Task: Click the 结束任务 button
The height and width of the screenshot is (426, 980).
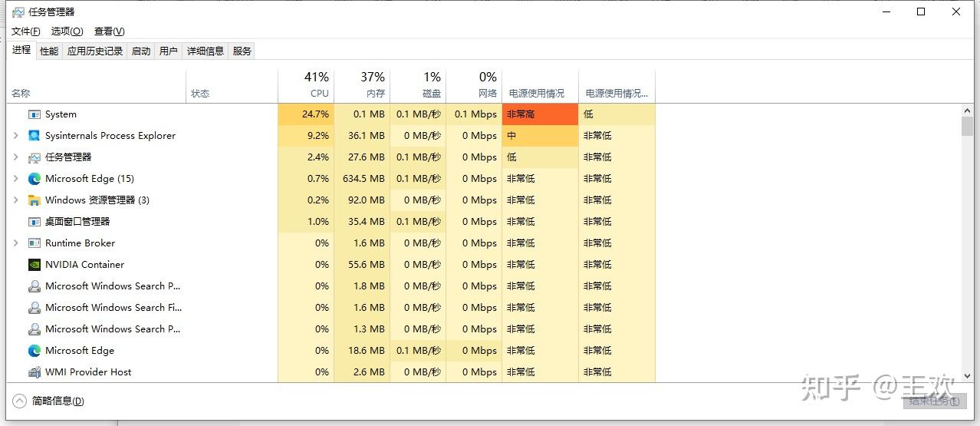Action: (x=933, y=401)
